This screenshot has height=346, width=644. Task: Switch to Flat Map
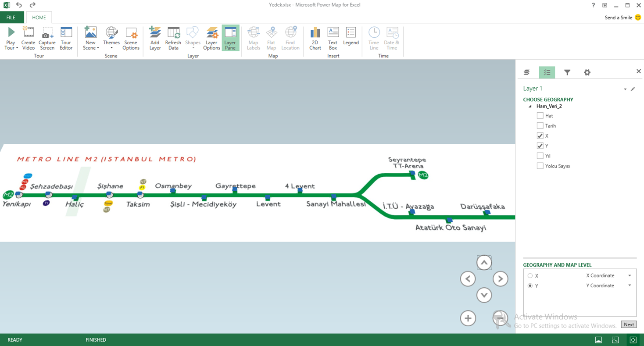point(271,39)
